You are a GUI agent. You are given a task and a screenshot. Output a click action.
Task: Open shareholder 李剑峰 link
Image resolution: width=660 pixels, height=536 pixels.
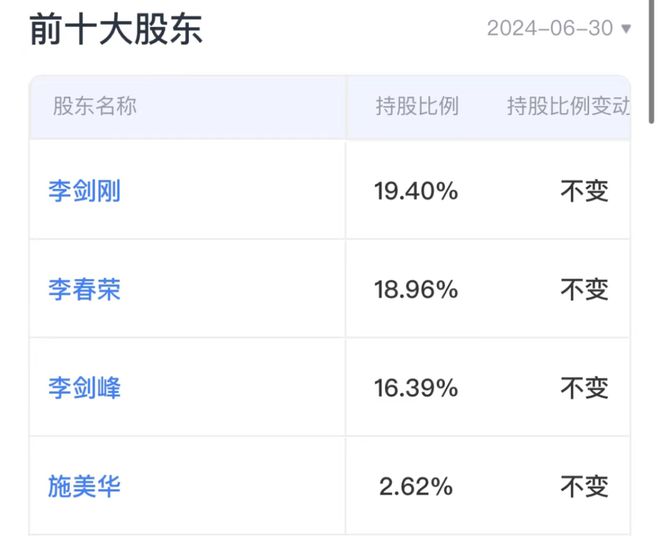tap(85, 387)
